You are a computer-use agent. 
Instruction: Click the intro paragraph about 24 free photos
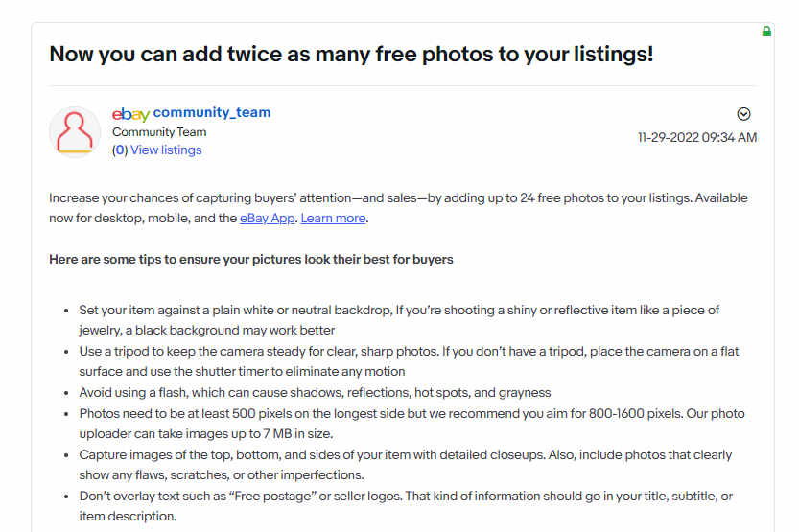point(398,208)
